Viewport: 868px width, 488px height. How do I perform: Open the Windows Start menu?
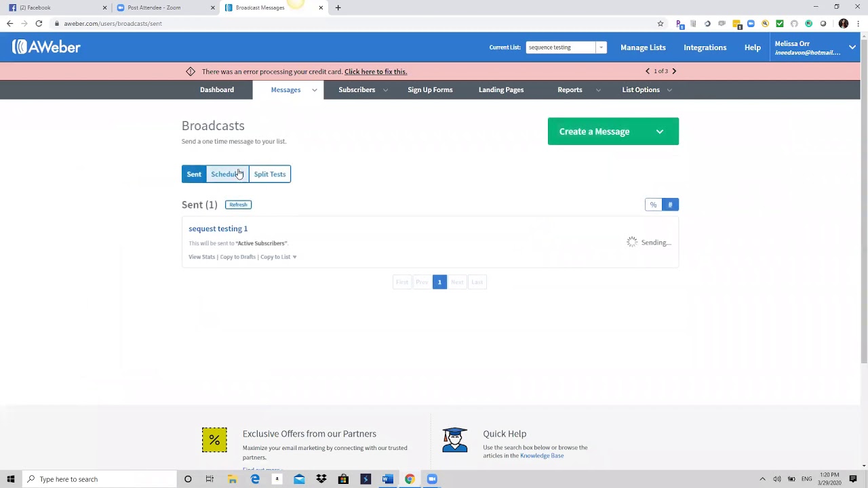pos(11,479)
